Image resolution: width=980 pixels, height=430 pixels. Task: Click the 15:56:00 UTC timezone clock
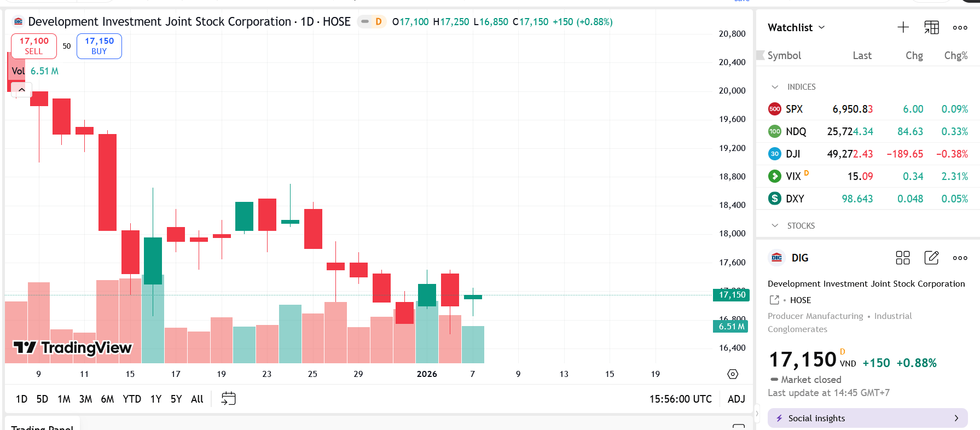pos(680,399)
